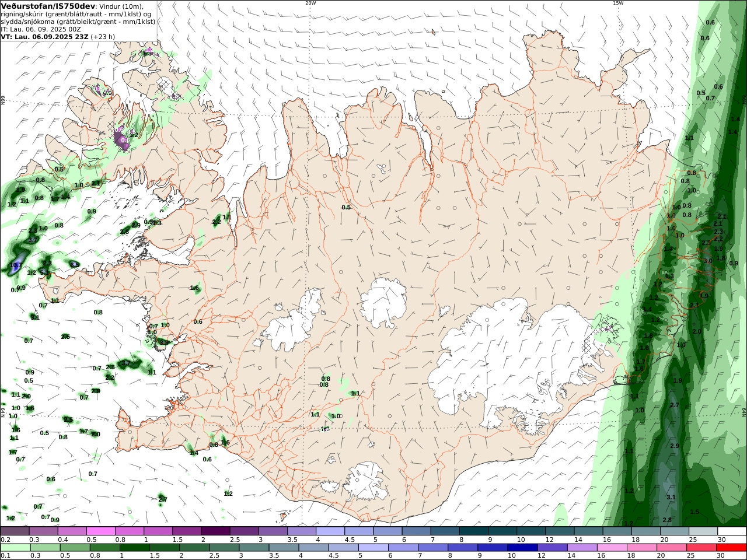Select the dark teal 8–9 snow scale swatch
The width and height of the screenshot is (747, 560).
[473, 531]
